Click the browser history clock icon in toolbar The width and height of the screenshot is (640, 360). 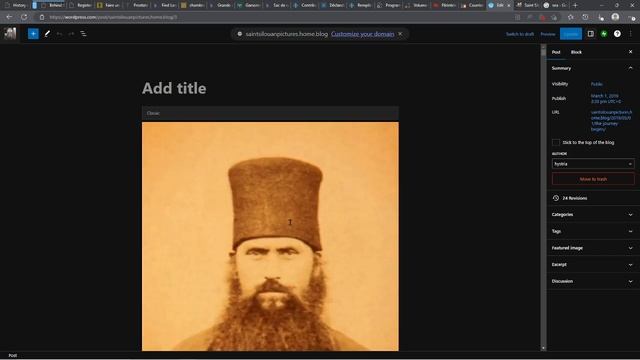click(585, 17)
